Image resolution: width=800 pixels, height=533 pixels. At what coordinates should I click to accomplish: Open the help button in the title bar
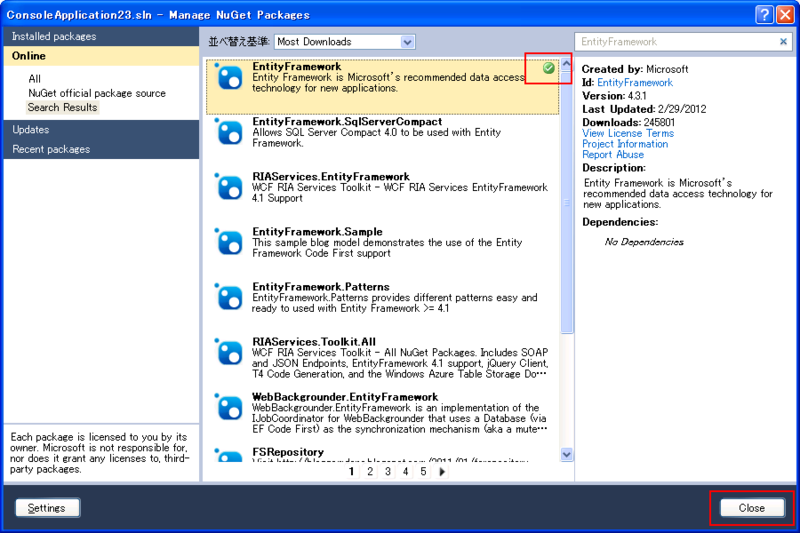pyautogui.click(x=764, y=15)
